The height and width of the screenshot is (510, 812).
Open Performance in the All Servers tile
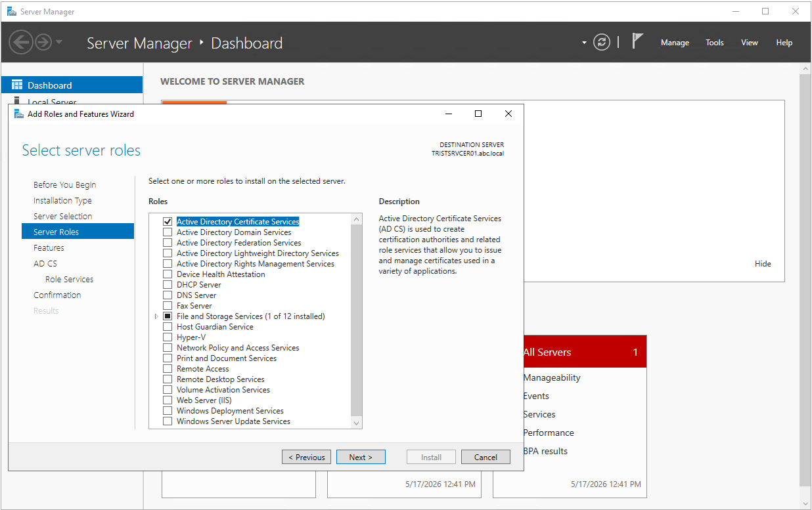[x=549, y=433]
